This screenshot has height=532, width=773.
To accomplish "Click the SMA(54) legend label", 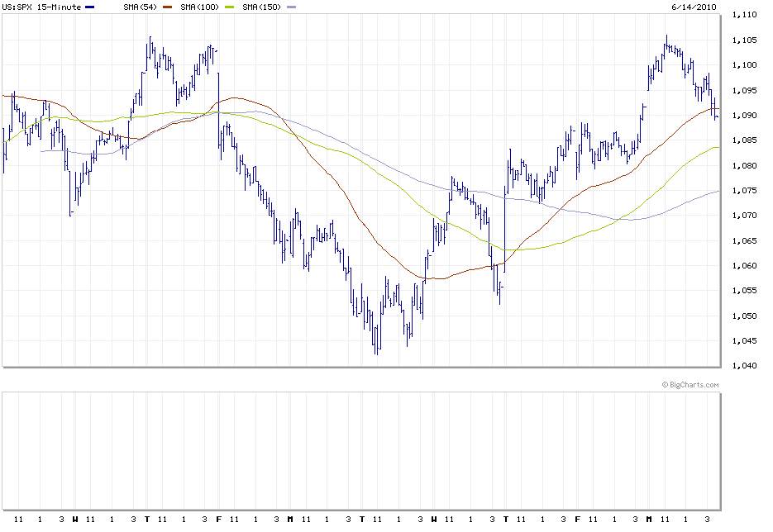I will click(140, 7).
